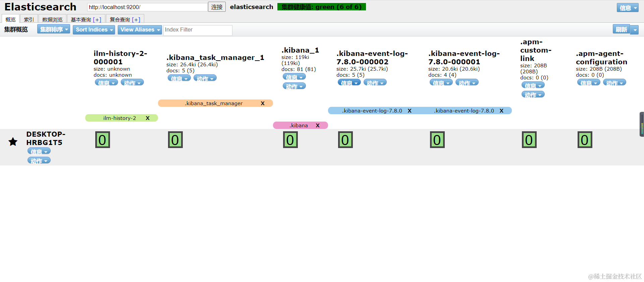The width and height of the screenshot is (644, 282).
Task: Open the 集群排序 dropdown
Action: coord(54,29)
